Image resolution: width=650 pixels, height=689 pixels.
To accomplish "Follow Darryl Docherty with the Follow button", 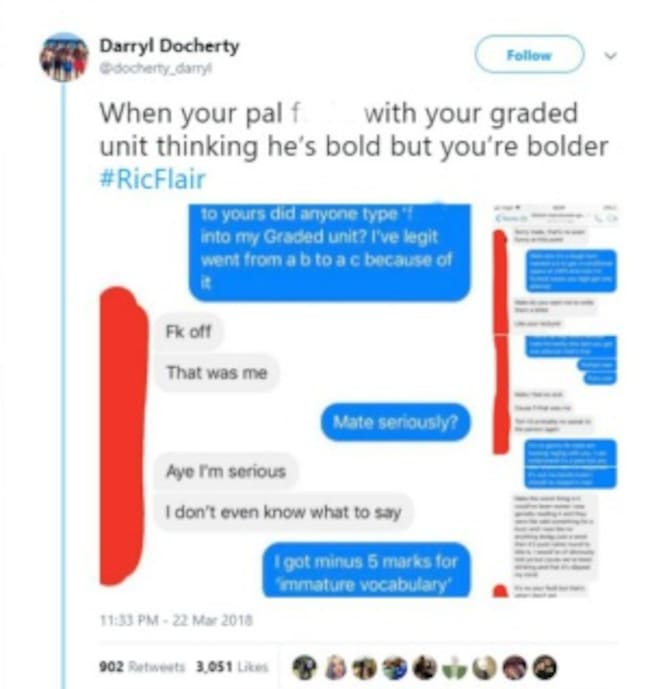I will (x=529, y=55).
